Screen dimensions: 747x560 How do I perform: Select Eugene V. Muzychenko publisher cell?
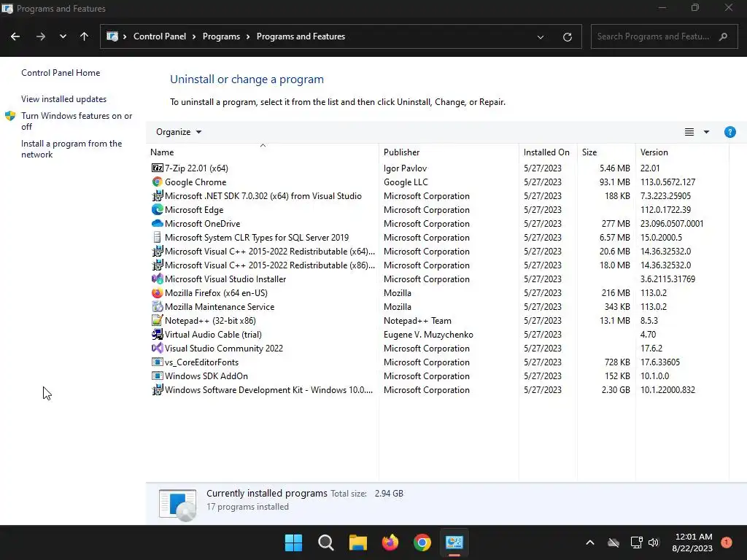pyautogui.click(x=428, y=334)
